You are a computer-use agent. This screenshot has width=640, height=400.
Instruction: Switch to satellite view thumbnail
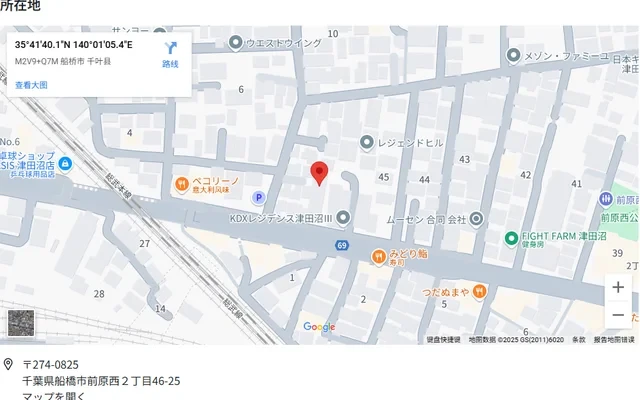click(x=21, y=323)
